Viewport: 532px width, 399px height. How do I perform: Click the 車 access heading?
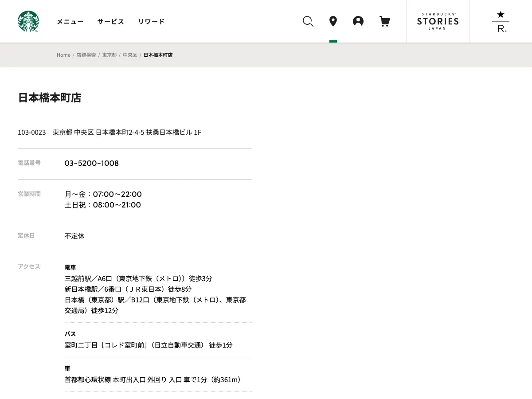pos(67,368)
